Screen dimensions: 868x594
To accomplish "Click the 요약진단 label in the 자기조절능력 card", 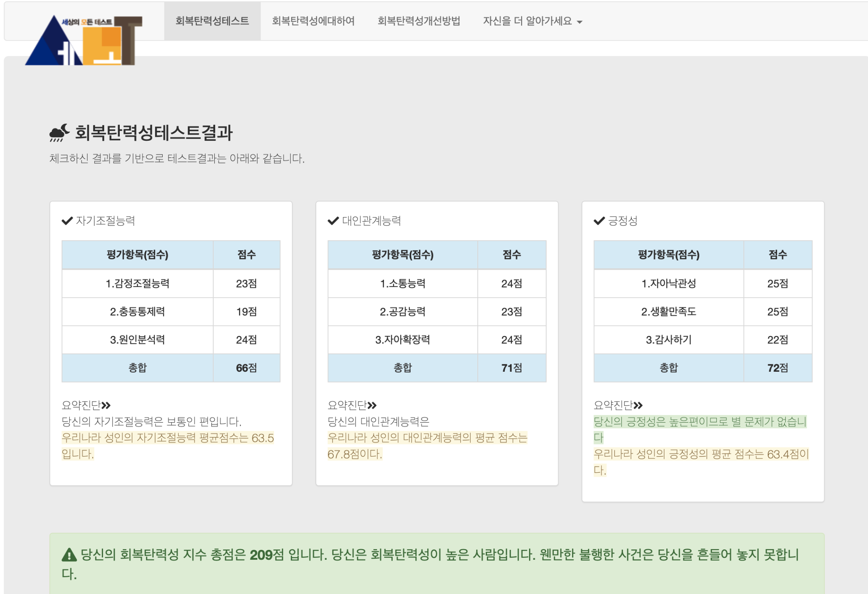I will tap(81, 405).
